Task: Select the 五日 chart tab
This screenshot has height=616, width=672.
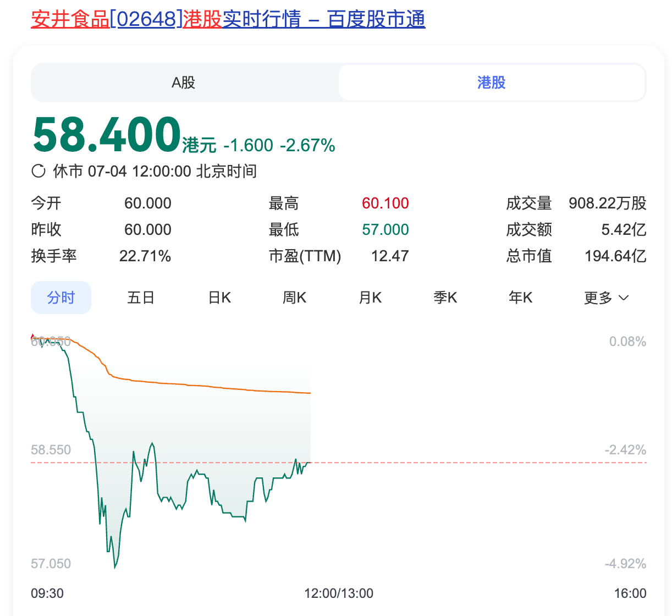Action: click(141, 298)
